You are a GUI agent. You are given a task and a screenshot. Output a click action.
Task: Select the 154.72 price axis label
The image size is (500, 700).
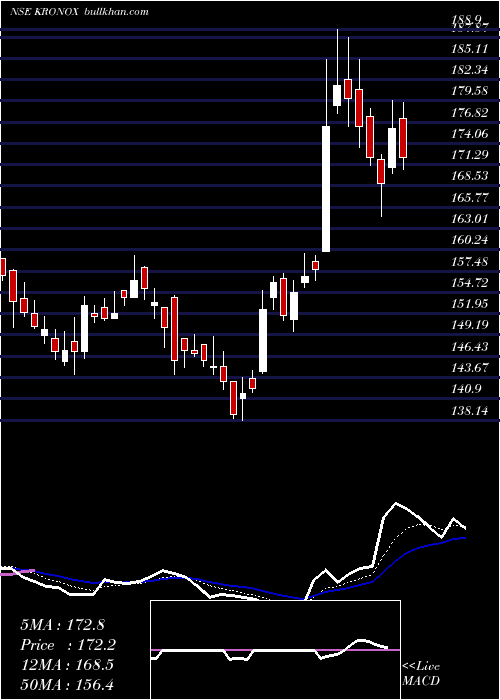(x=470, y=283)
